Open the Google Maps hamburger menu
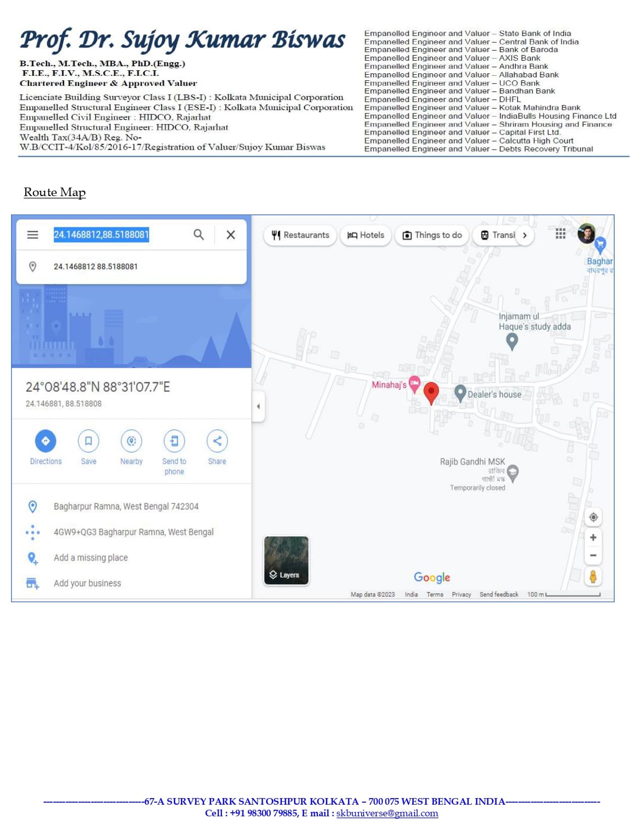 click(x=33, y=235)
